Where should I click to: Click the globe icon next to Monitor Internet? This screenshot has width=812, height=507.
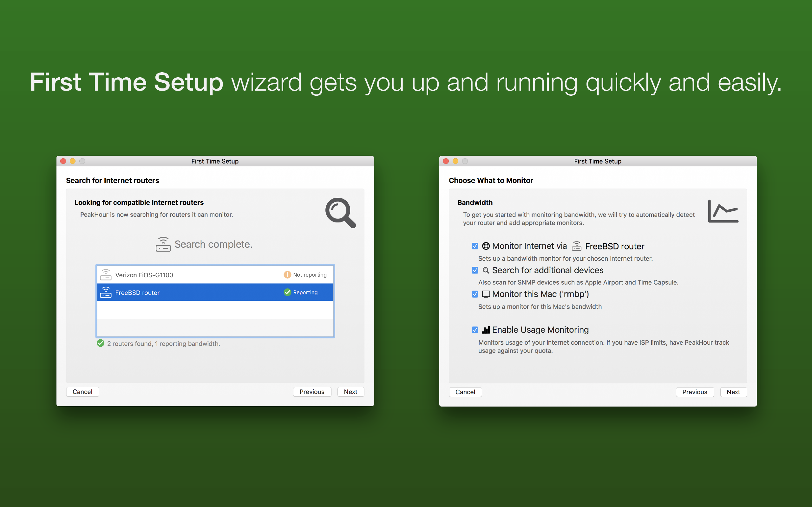tap(486, 246)
